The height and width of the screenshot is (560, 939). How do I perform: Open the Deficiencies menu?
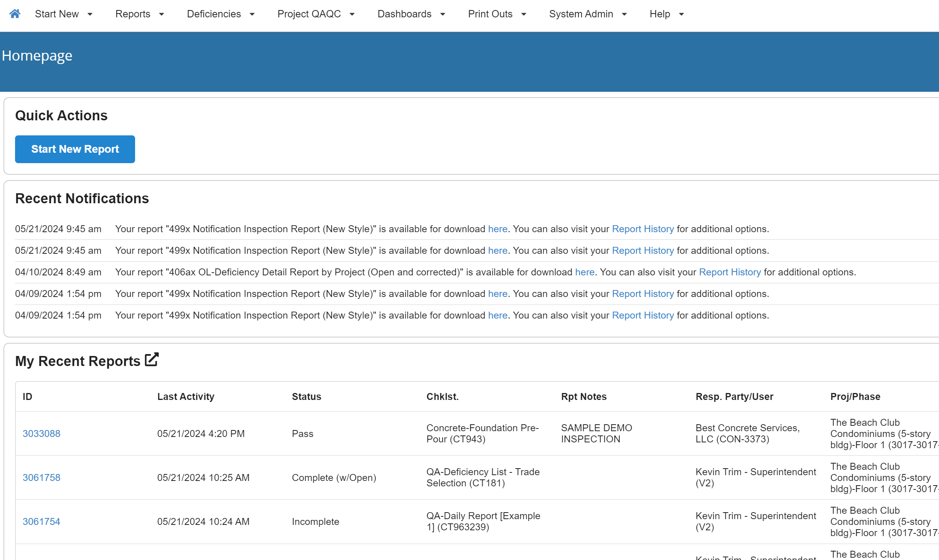(x=221, y=14)
